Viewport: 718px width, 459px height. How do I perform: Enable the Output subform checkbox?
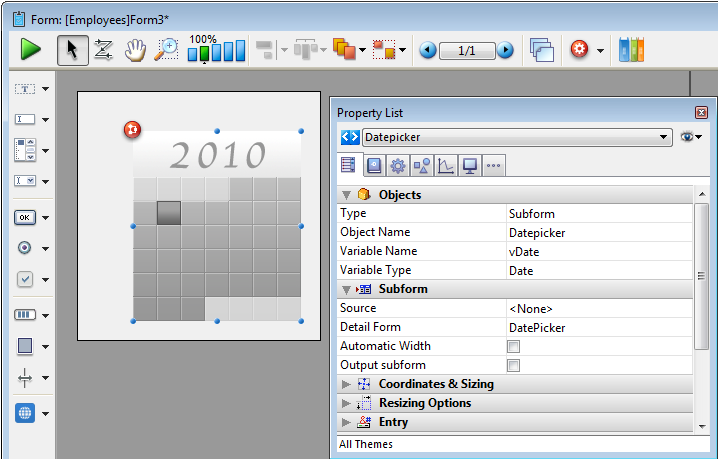pyautogui.click(x=513, y=365)
